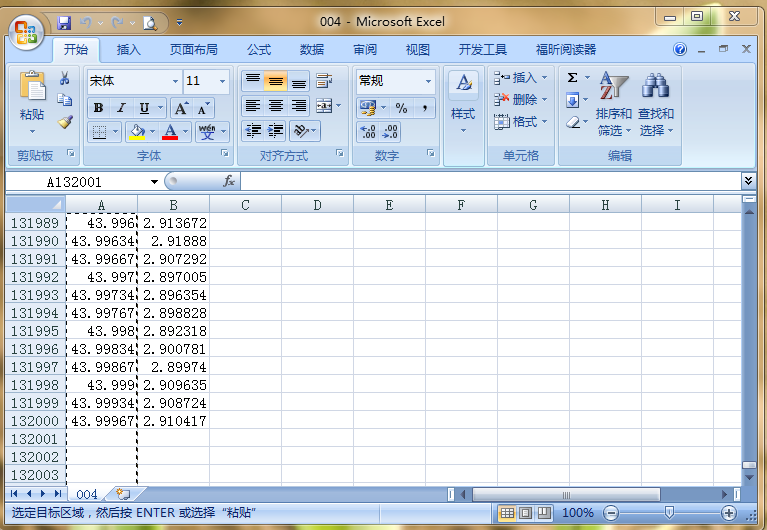
Task: Click the insert function fx button
Action: (x=229, y=182)
